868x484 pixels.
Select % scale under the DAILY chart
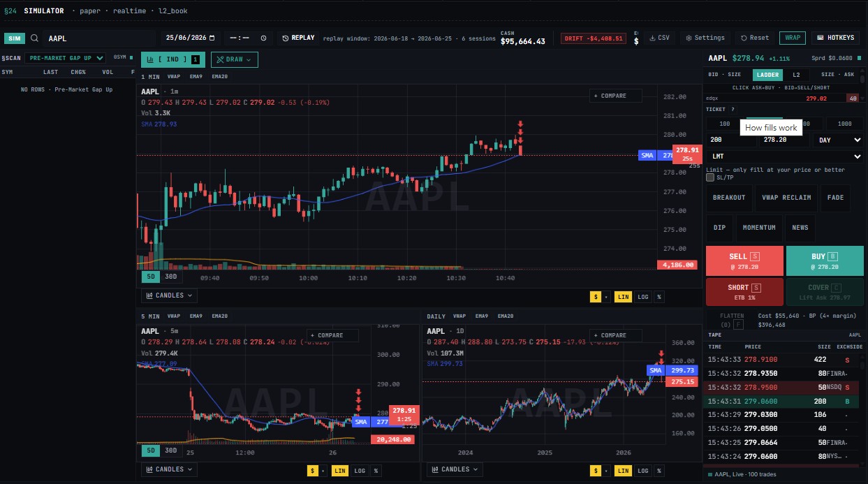click(659, 471)
